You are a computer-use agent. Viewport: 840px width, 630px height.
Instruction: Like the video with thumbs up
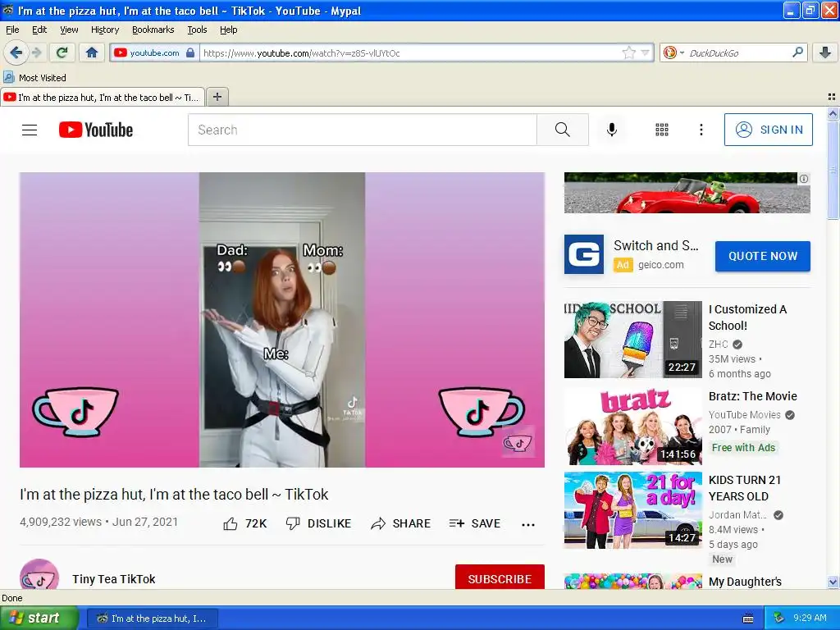(x=244, y=523)
